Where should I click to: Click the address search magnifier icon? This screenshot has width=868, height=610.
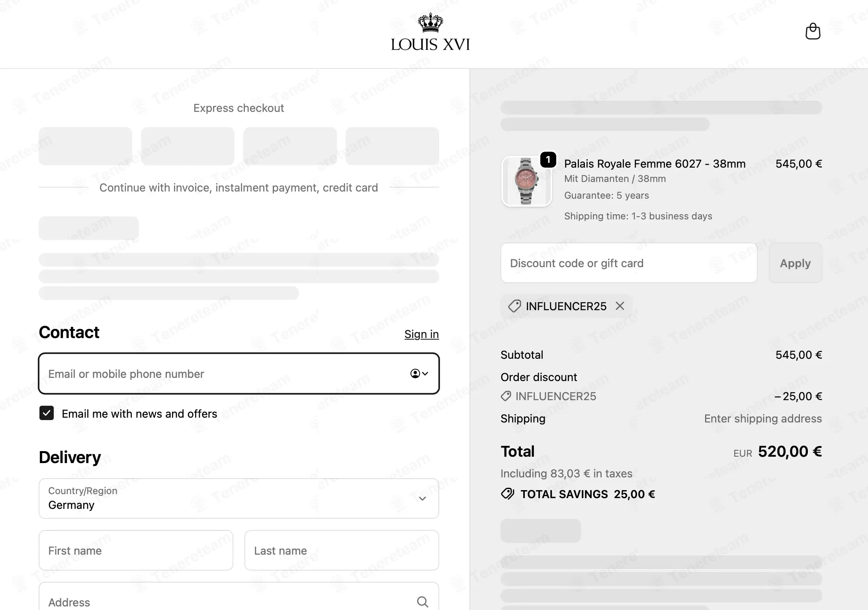(x=422, y=602)
